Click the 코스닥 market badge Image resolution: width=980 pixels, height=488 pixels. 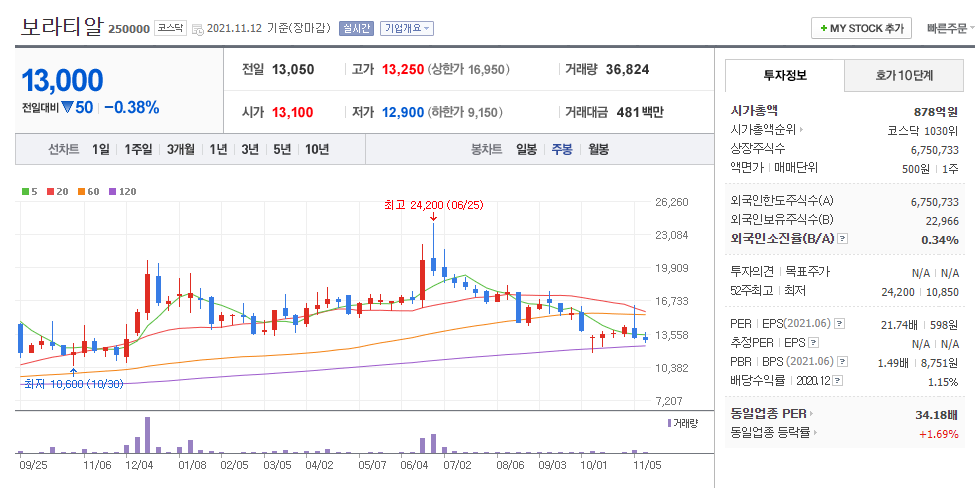point(171,29)
